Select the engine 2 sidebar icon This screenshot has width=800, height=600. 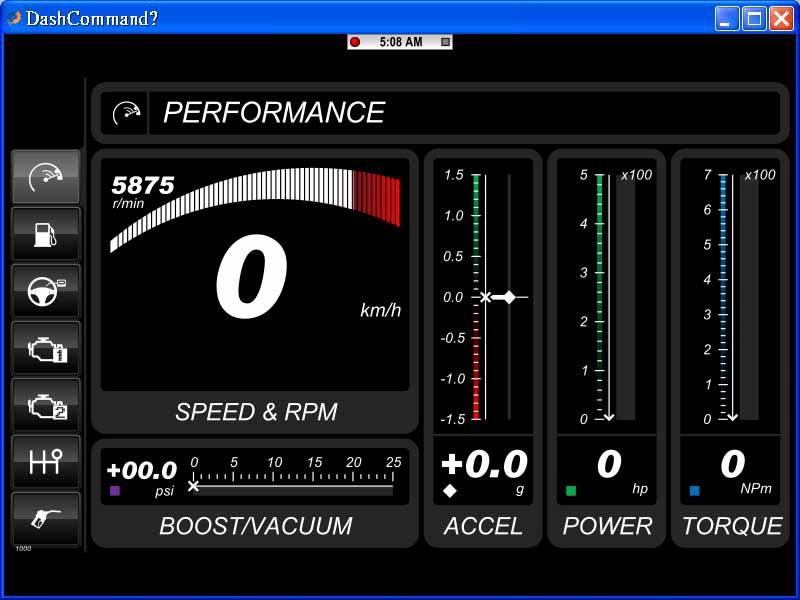click(46, 405)
